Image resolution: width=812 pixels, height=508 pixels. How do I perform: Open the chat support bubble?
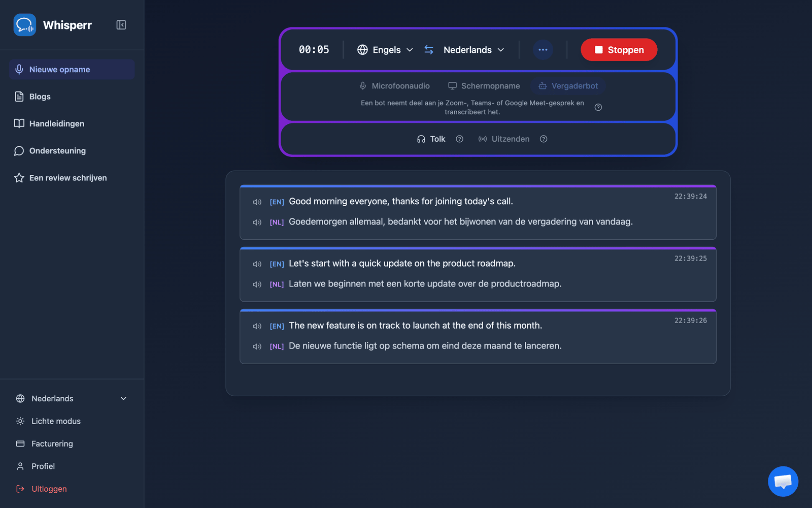click(783, 481)
